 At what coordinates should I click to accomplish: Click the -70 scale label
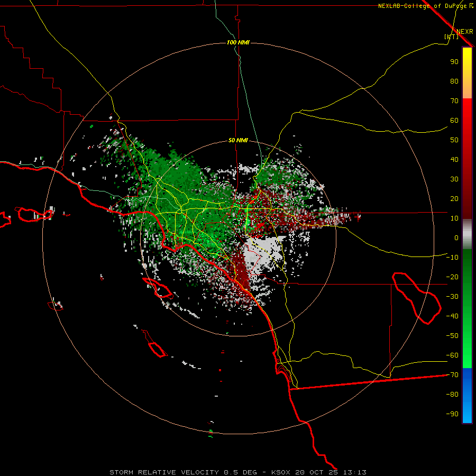[452, 375]
